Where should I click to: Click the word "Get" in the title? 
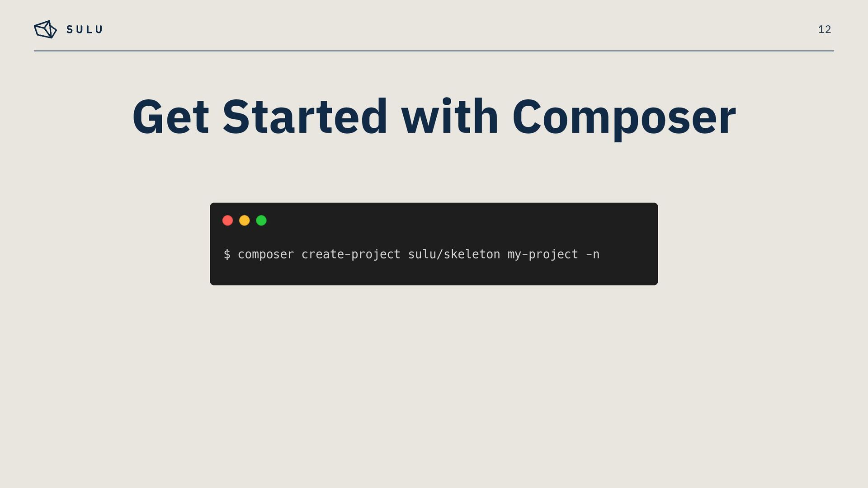(170, 117)
